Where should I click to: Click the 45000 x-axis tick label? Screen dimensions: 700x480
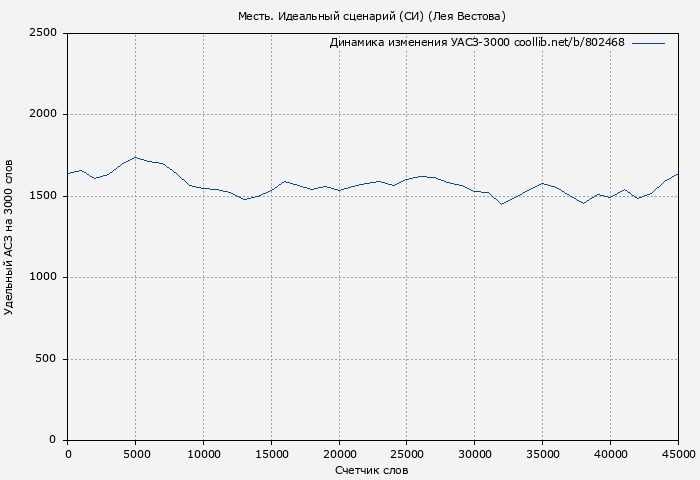(x=677, y=453)
